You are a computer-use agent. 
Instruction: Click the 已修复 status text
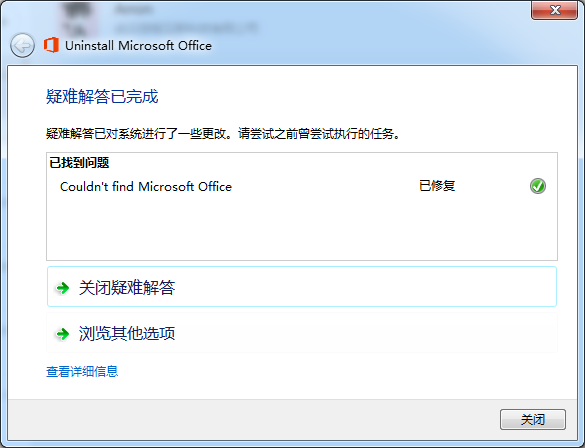[x=437, y=186]
